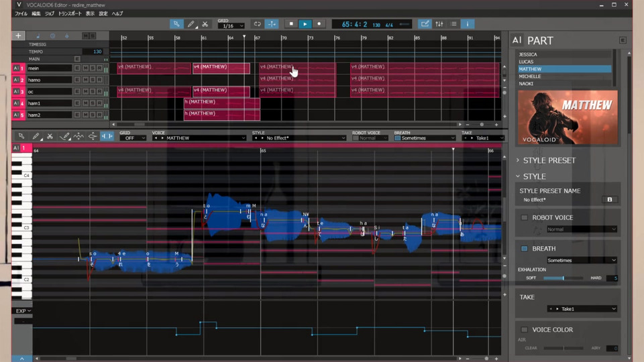This screenshot has height=362, width=644.
Task: Toggle the BREATH checkbox in side panel
Action: [x=524, y=249]
